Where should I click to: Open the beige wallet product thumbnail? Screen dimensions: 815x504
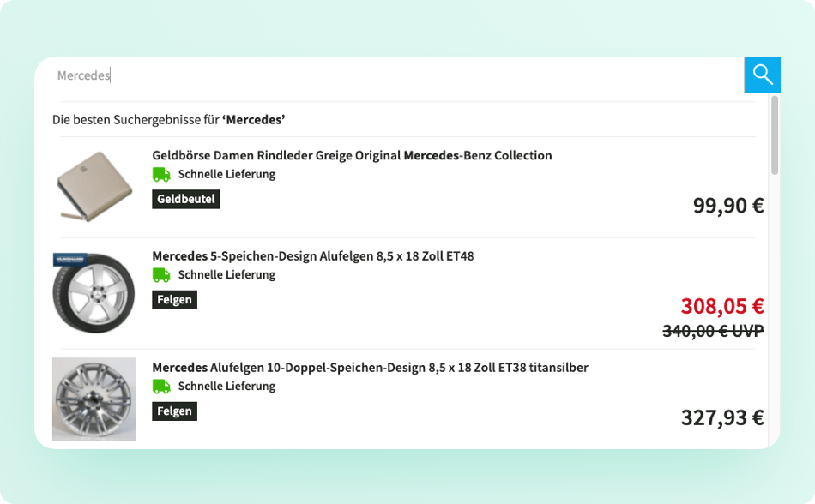coord(94,186)
